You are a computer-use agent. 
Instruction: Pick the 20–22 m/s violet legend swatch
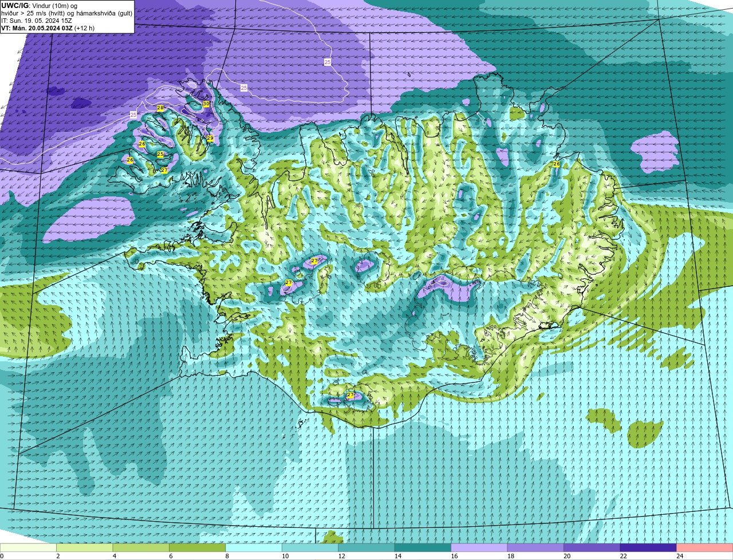[592, 548]
